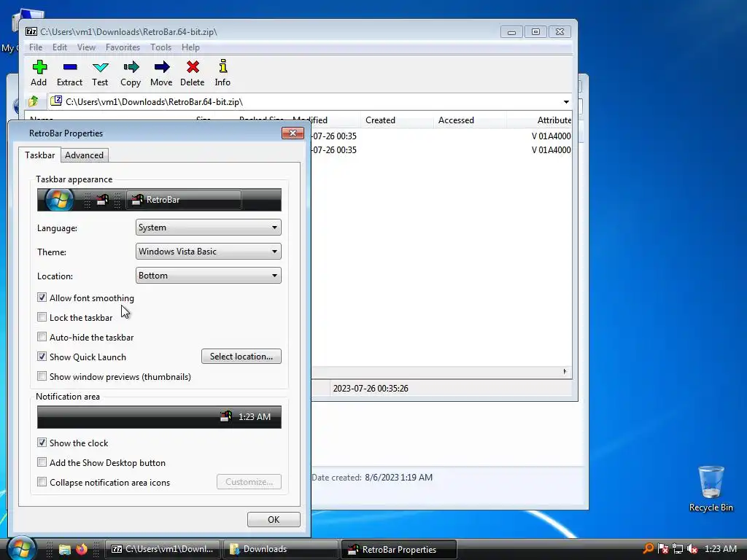Open the File menu in 7-Zip
The height and width of the screenshot is (560, 747).
[x=36, y=47]
